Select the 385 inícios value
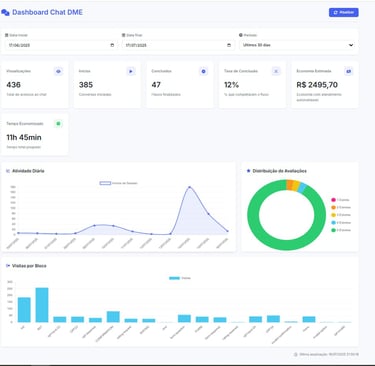375x366 pixels. pyautogui.click(x=86, y=85)
